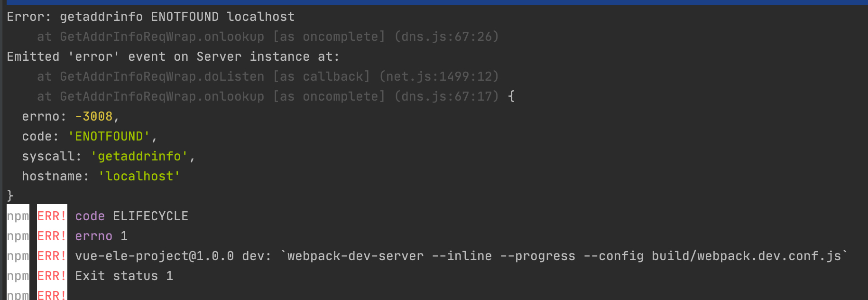Click the webpack-dev-server command text
This screenshot has height=300, width=868.
pyautogui.click(x=355, y=256)
